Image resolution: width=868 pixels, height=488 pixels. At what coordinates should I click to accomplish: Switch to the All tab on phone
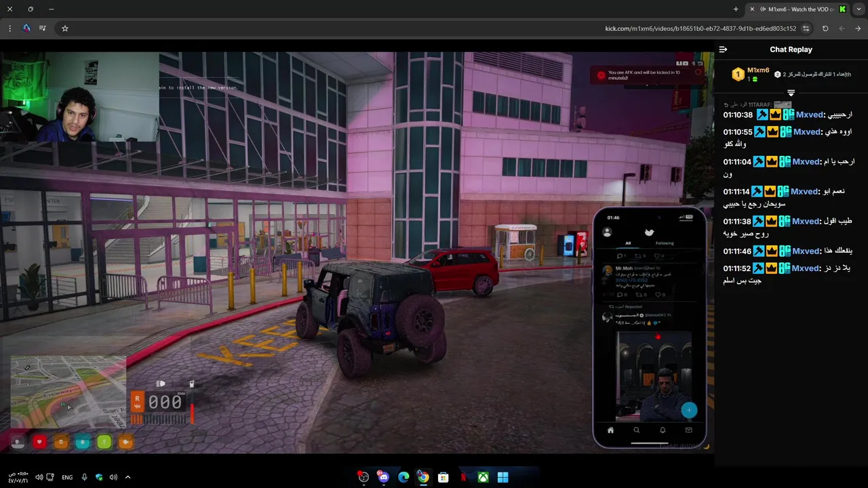(628, 243)
